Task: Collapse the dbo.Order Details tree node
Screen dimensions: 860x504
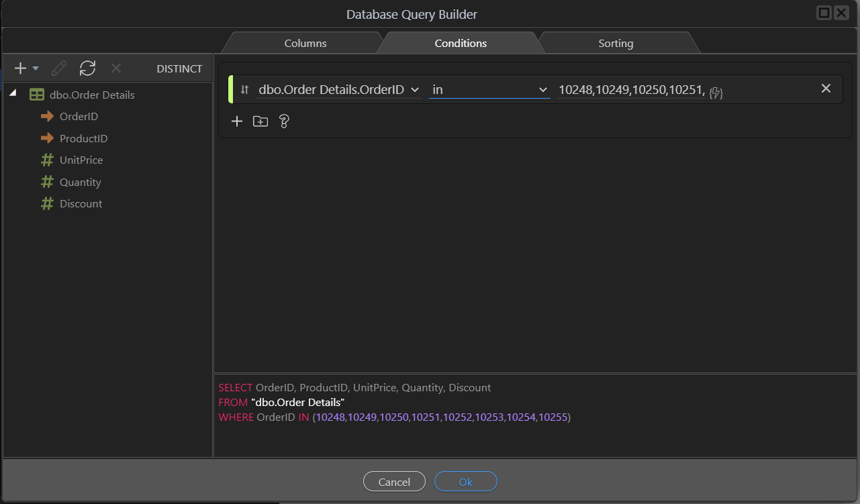Action: click(x=13, y=95)
